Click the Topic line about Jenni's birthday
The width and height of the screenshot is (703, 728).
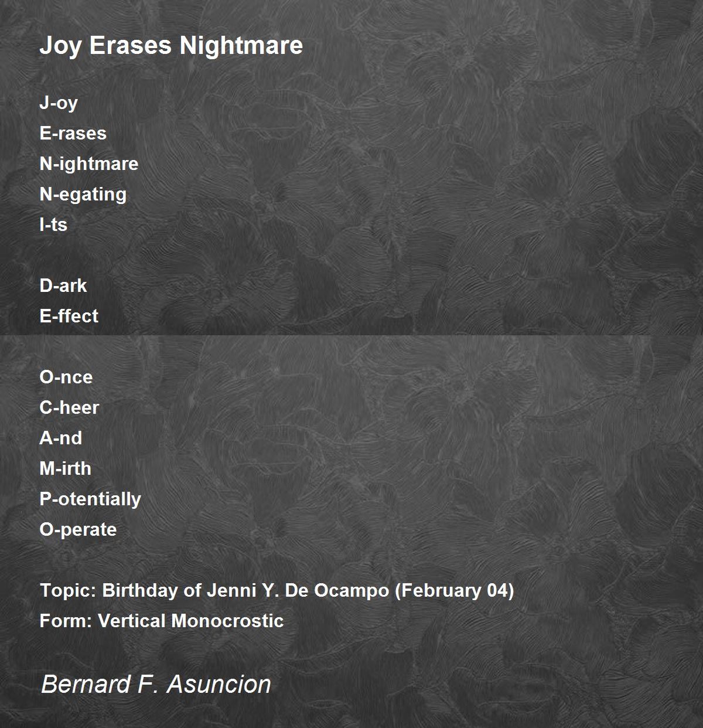[x=277, y=590]
